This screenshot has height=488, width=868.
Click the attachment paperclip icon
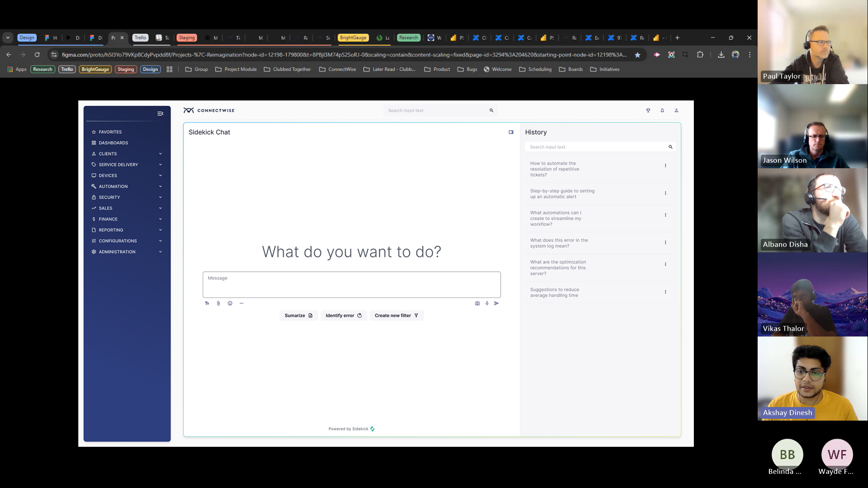coord(218,303)
